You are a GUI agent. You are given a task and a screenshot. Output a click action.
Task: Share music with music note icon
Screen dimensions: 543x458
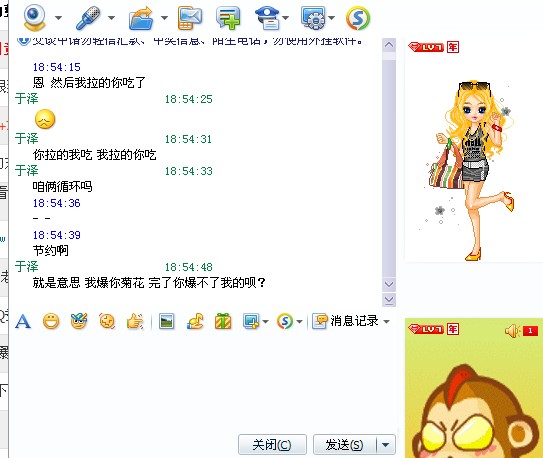195,321
